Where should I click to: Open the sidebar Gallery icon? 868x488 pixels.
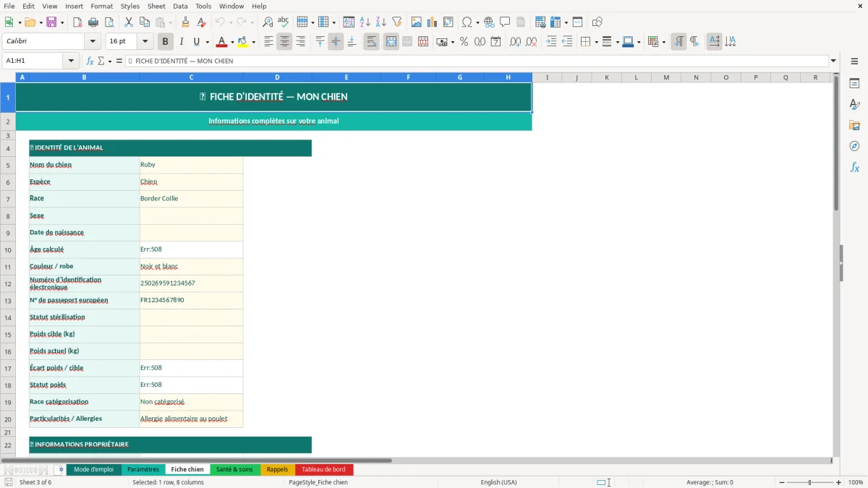click(x=854, y=125)
